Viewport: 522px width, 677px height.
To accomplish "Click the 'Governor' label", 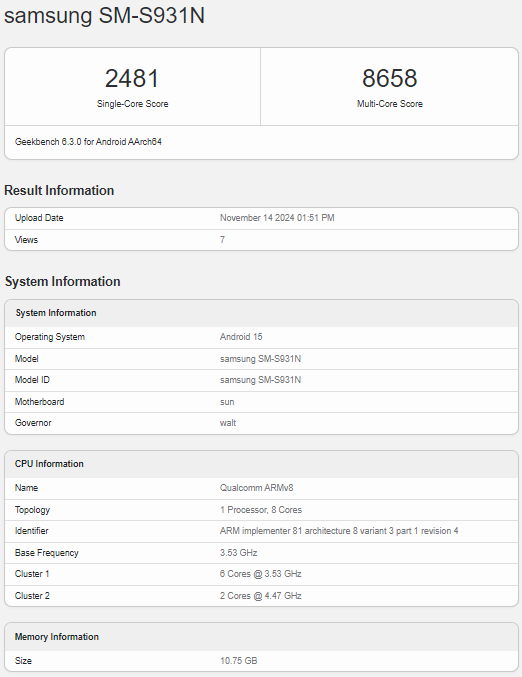I will tap(33, 423).
